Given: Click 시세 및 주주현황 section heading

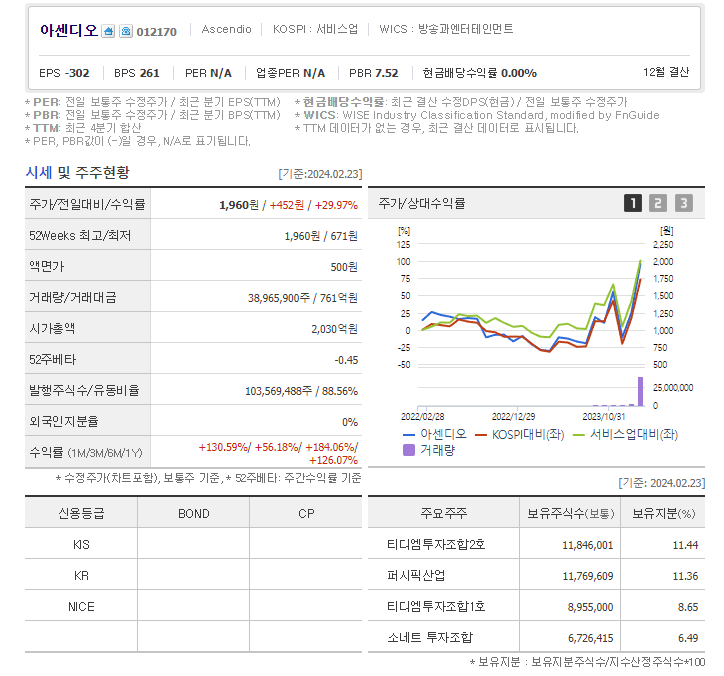Looking at the screenshot, I should [x=78, y=173].
